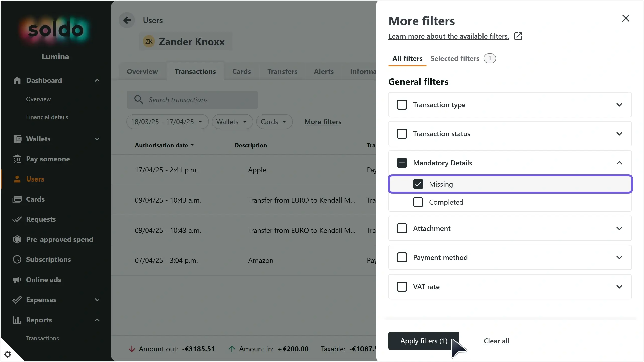The image size is (644, 362).
Task: Open the Transfers tab
Action: pos(282,71)
